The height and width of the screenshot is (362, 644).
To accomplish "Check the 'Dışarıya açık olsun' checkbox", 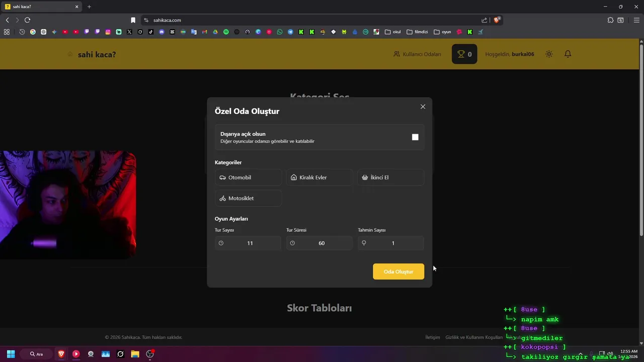I will [x=415, y=137].
